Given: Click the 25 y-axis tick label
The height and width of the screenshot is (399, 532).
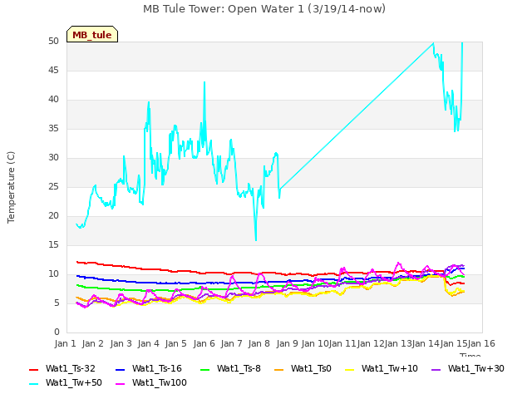Looking at the screenshot, I should (53, 186).
